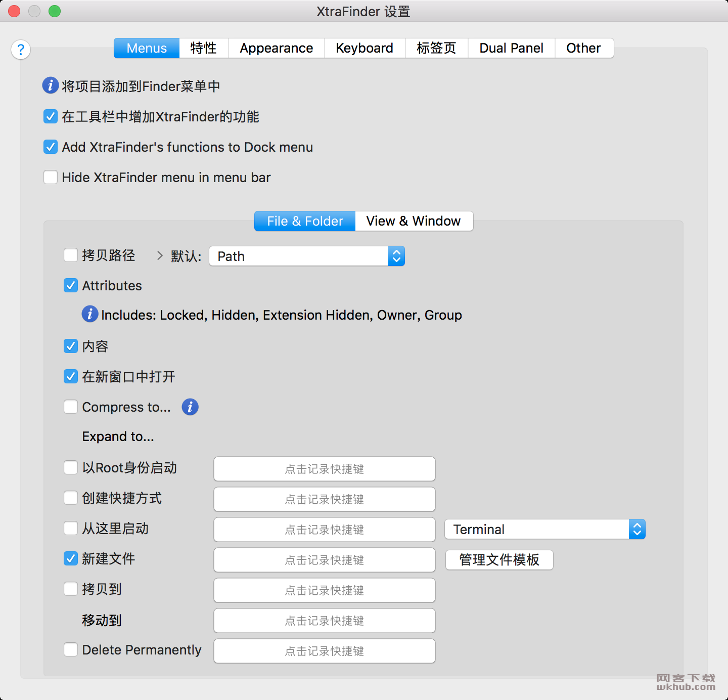Enable the 拷贝路径 checkbox
The width and height of the screenshot is (728, 700).
point(71,255)
